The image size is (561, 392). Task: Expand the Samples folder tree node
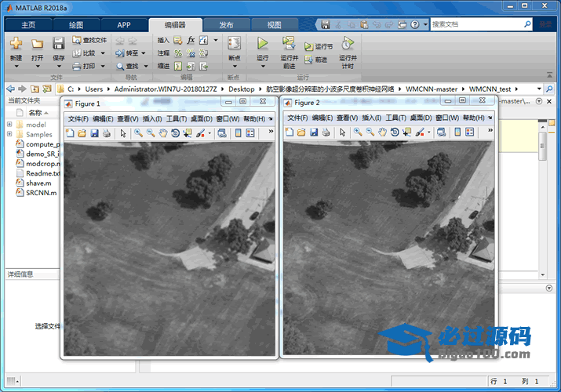(x=9, y=135)
